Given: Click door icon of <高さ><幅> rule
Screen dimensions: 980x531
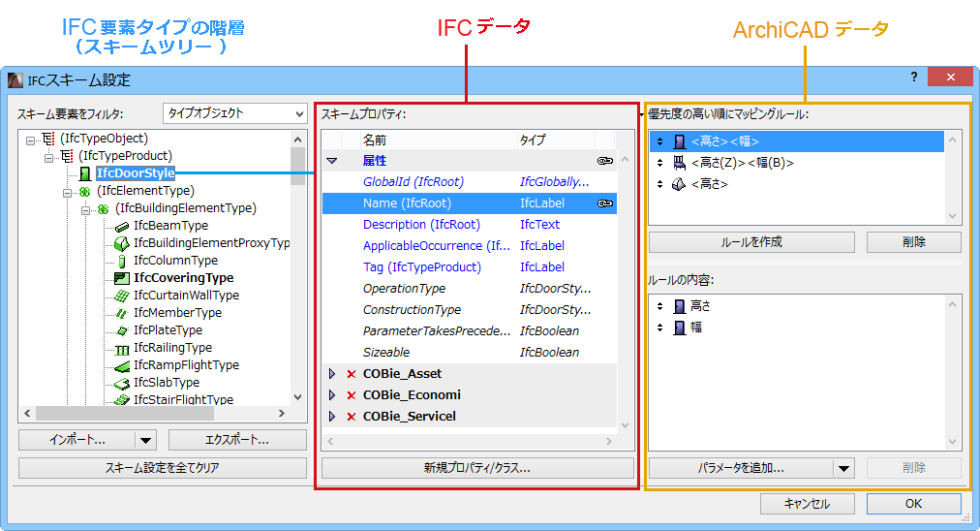Looking at the screenshot, I should (x=680, y=142).
